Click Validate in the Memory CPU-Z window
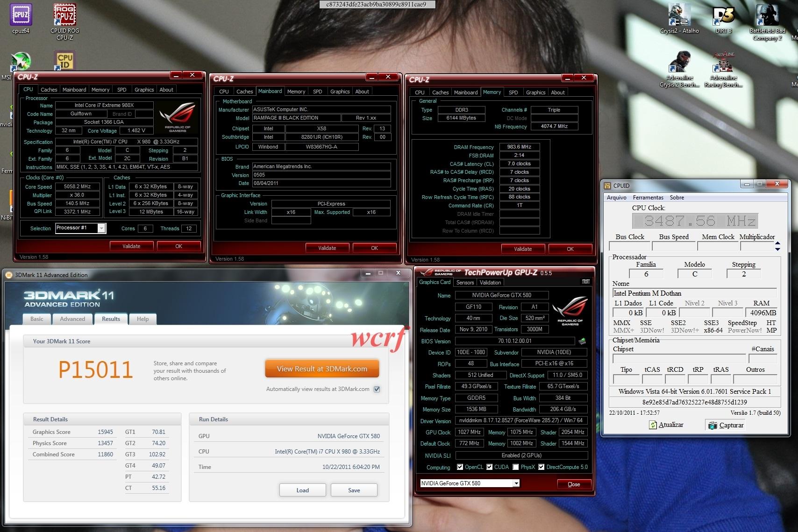The height and width of the screenshot is (532, 798). click(x=523, y=249)
